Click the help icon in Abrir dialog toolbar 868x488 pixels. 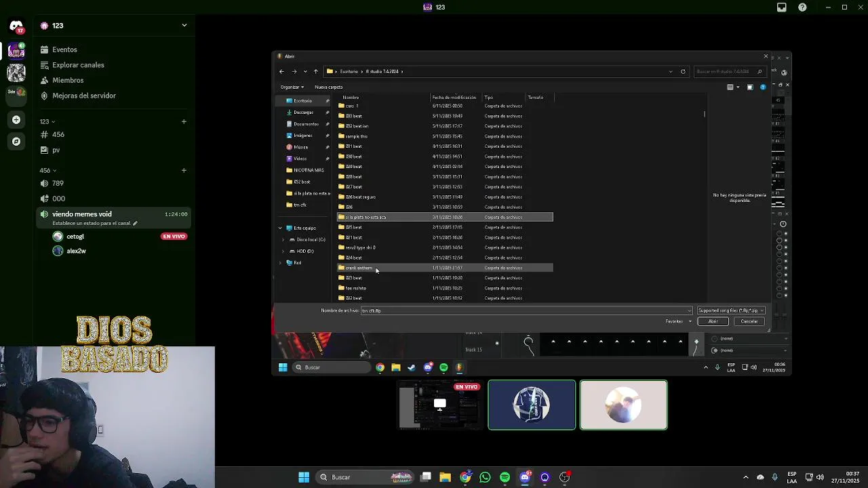763,87
